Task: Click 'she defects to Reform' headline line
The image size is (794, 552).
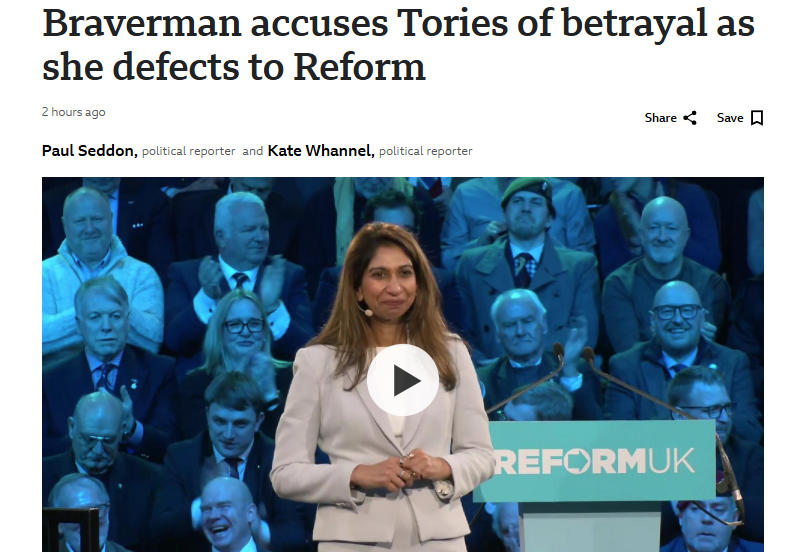Action: coord(234,67)
